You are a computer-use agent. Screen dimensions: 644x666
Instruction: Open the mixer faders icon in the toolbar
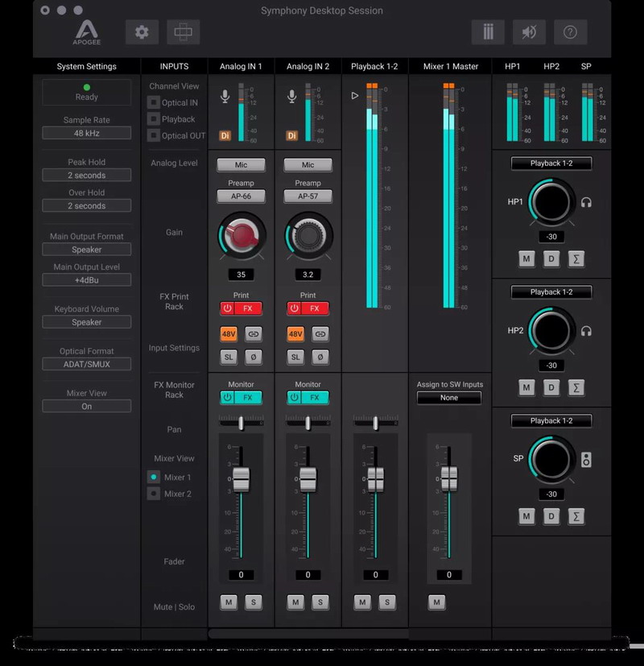pyautogui.click(x=488, y=32)
